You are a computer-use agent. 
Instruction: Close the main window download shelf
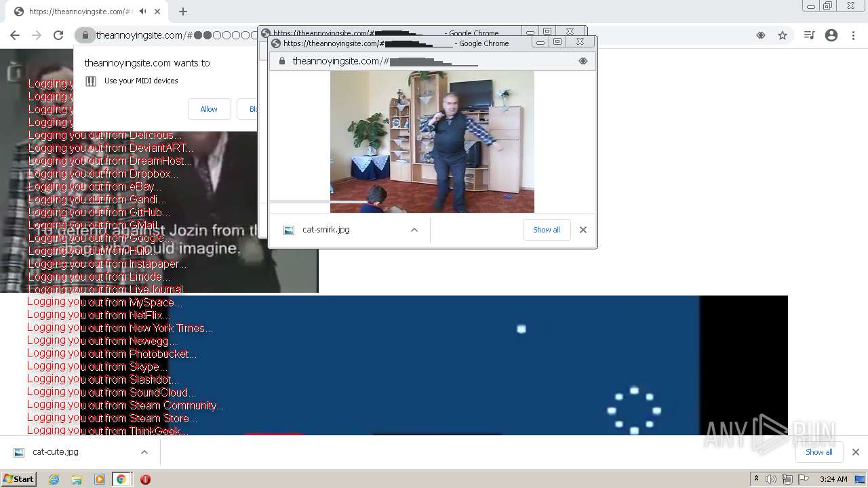[856, 452]
